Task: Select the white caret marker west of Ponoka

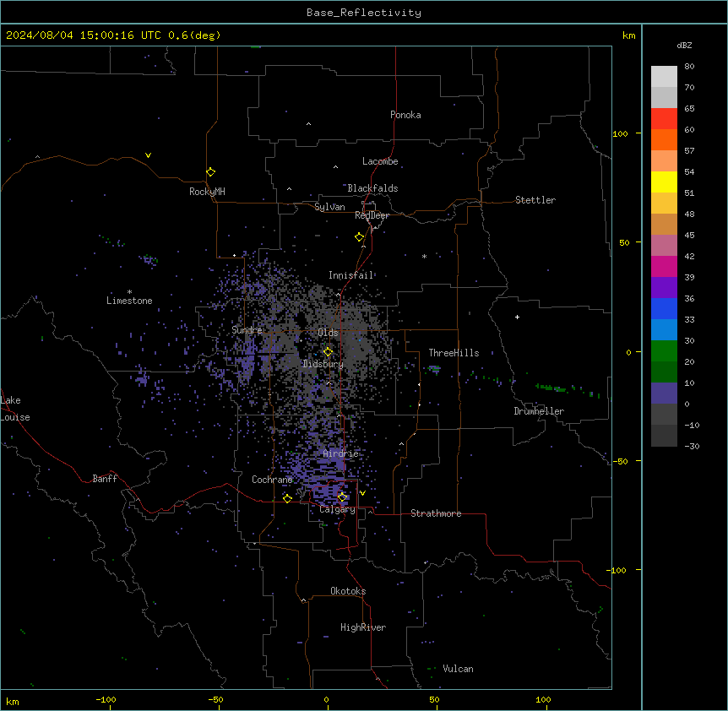Action: click(309, 124)
